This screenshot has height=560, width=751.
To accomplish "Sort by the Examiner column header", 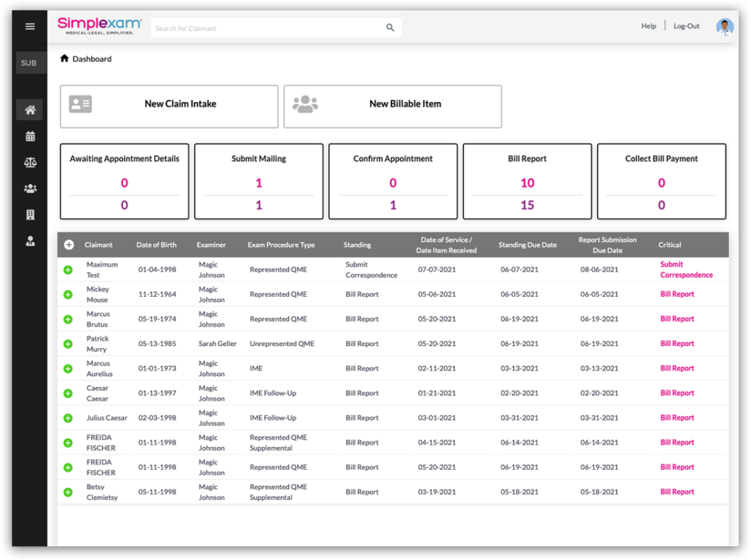I will [x=211, y=245].
